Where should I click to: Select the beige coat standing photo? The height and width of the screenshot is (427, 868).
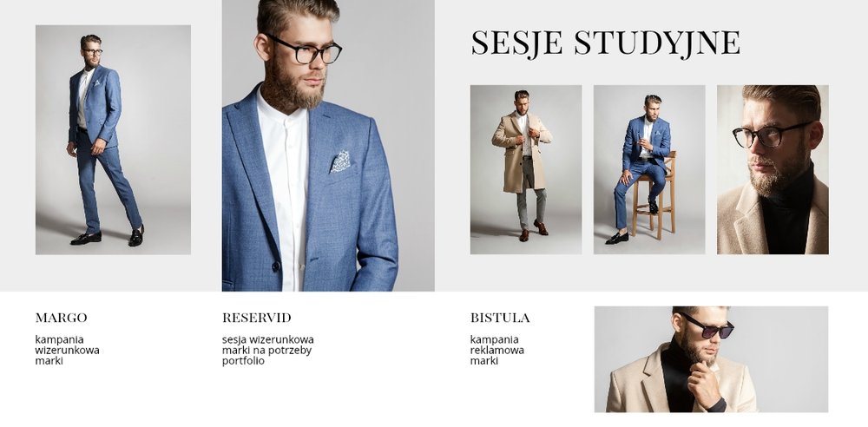pos(526,169)
